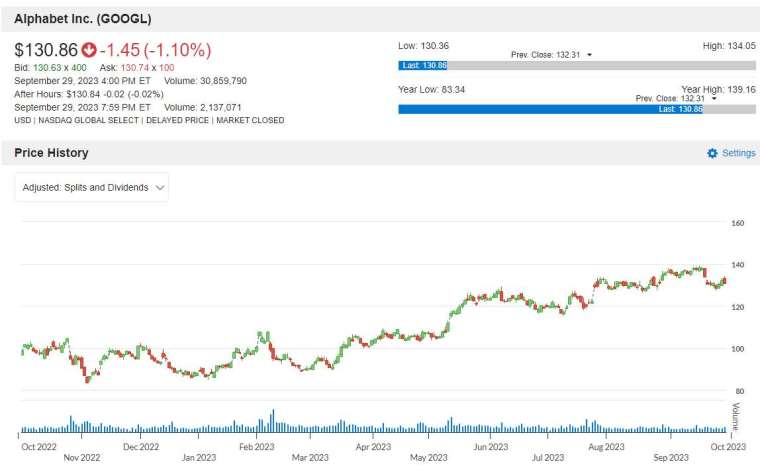Click the $130.86 last price
The height and width of the screenshot is (470, 760).
coord(46,49)
